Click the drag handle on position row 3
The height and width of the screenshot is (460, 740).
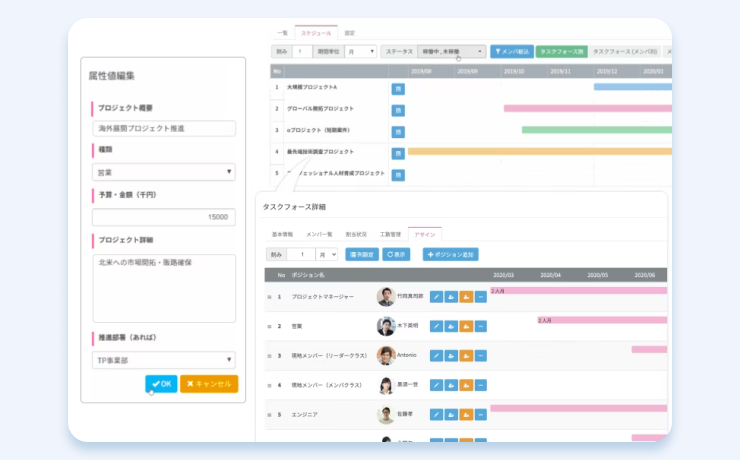(x=269, y=356)
